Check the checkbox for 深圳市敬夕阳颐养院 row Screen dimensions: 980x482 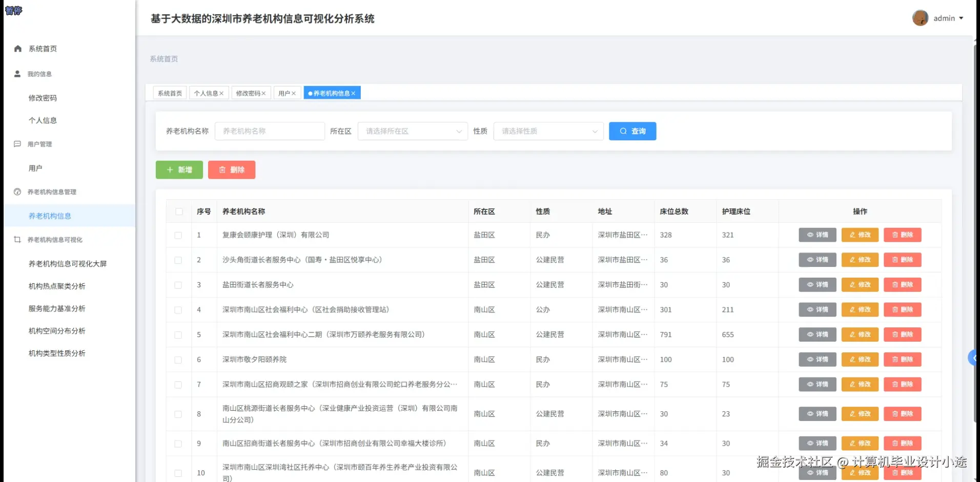coord(178,360)
